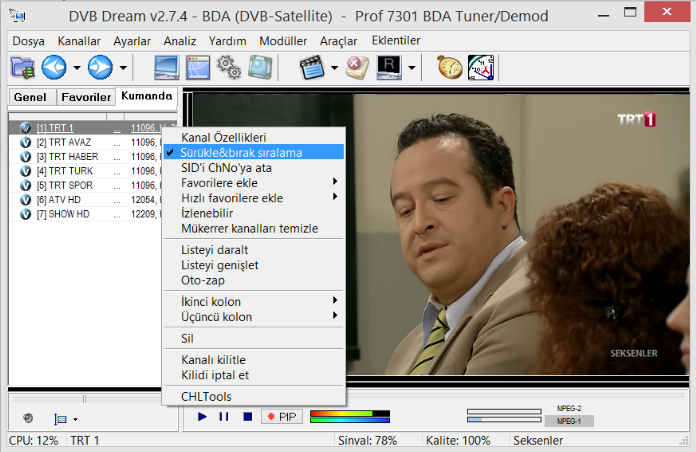Open CHLTools entry
The image size is (696, 452).
click(254, 396)
